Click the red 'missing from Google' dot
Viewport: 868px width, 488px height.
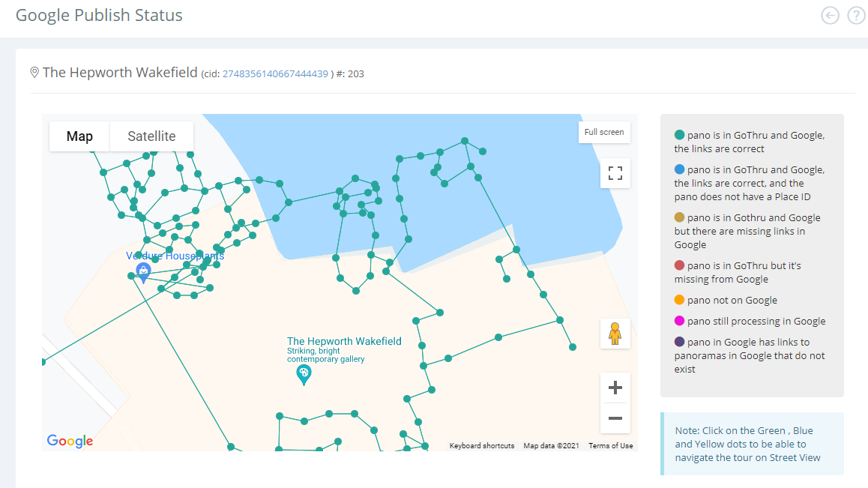coord(679,265)
